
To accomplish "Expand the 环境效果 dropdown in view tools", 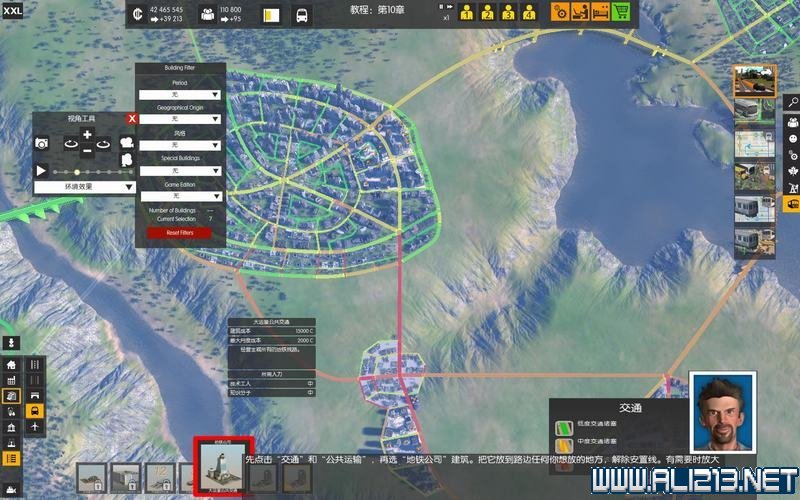I will (84, 187).
